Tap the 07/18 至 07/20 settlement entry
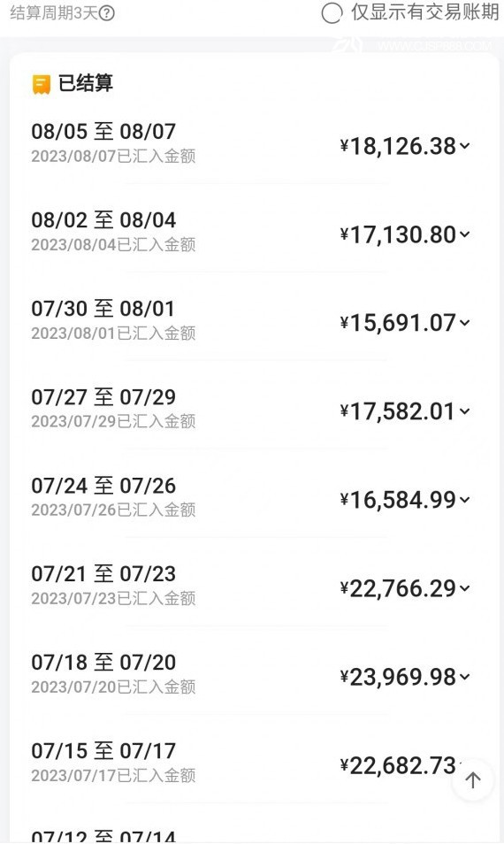The height and width of the screenshot is (844, 504). tap(252, 674)
